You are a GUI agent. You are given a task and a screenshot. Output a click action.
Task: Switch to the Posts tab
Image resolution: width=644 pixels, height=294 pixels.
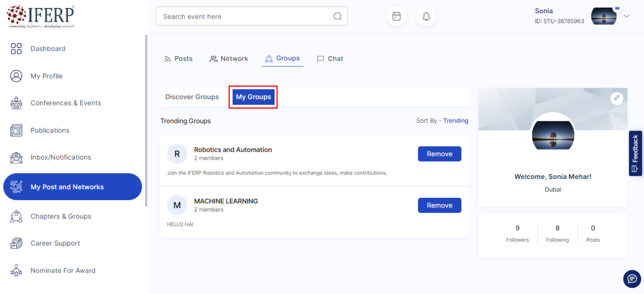pyautogui.click(x=178, y=59)
